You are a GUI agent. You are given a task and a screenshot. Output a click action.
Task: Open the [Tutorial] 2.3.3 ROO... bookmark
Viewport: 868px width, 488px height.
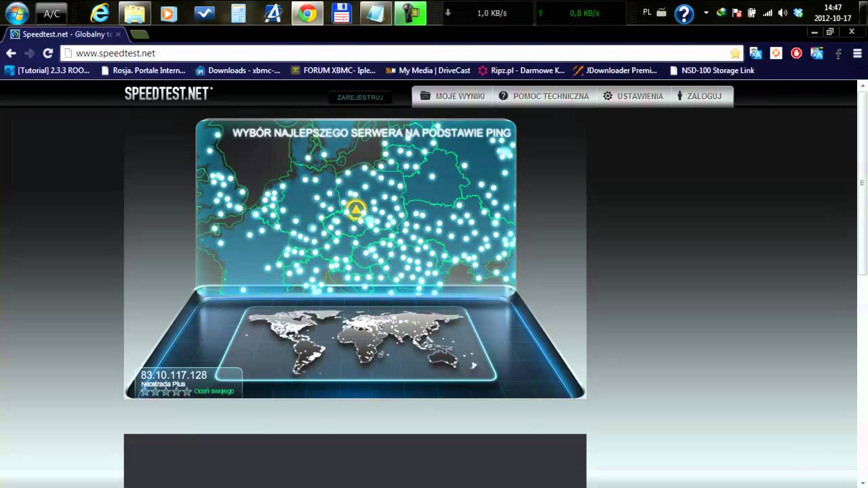pos(47,70)
